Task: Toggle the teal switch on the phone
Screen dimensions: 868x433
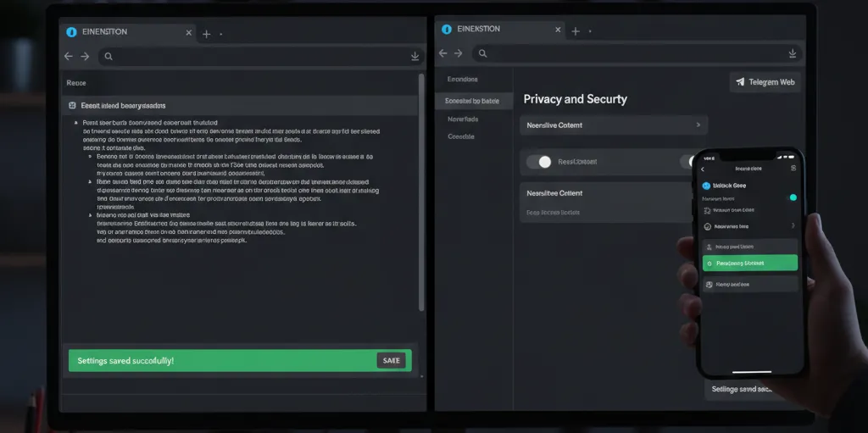Action: coord(792,197)
